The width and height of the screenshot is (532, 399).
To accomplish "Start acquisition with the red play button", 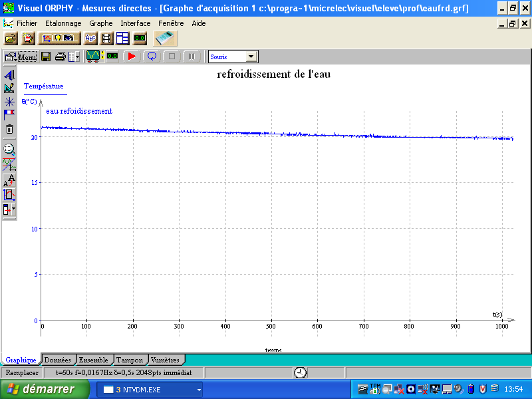I will 132,57.
